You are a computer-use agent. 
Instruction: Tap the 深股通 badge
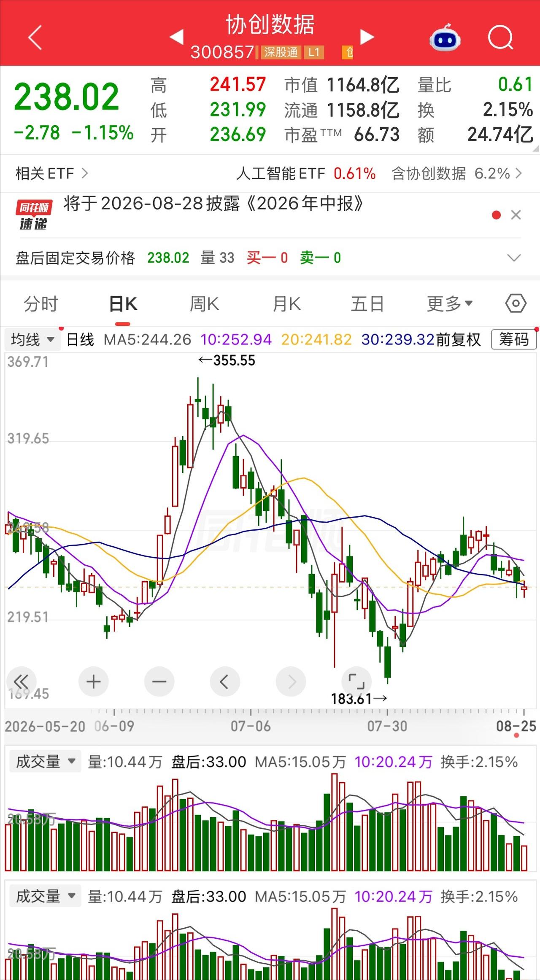point(281,52)
